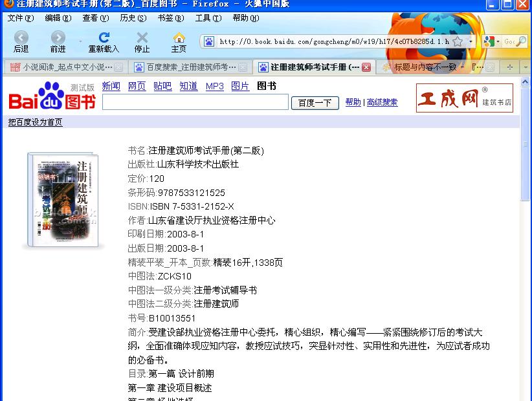Click the book number B10013551

tap(172, 318)
